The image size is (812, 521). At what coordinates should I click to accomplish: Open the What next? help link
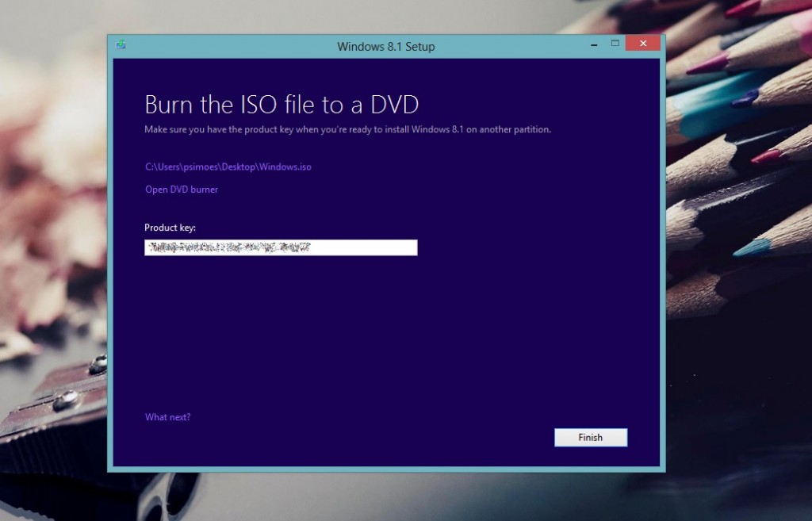(167, 416)
